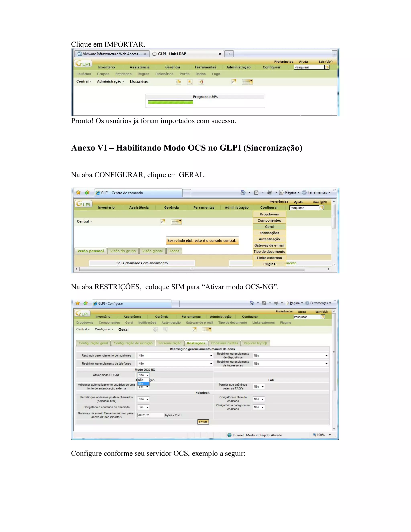Close the VMware Infrastructure Web Access tab
The height and width of the screenshot is (532, 411).
click(x=145, y=54)
